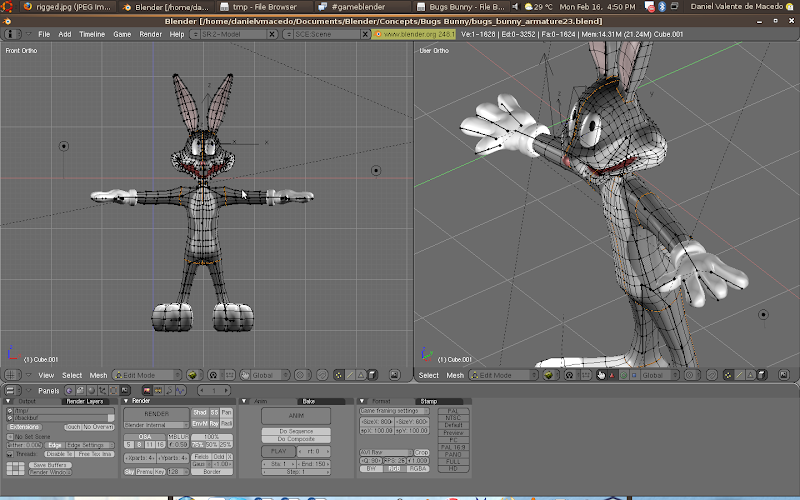800x500 pixels.
Task: Select edge select mode in left viewport
Action: (350, 376)
